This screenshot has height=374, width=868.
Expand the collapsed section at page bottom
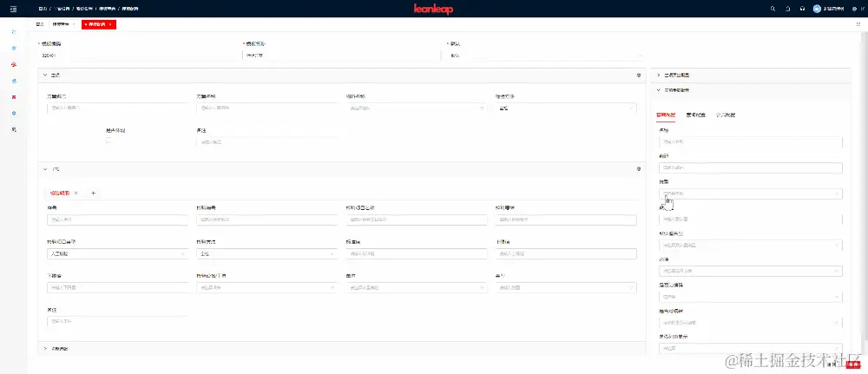(45, 349)
